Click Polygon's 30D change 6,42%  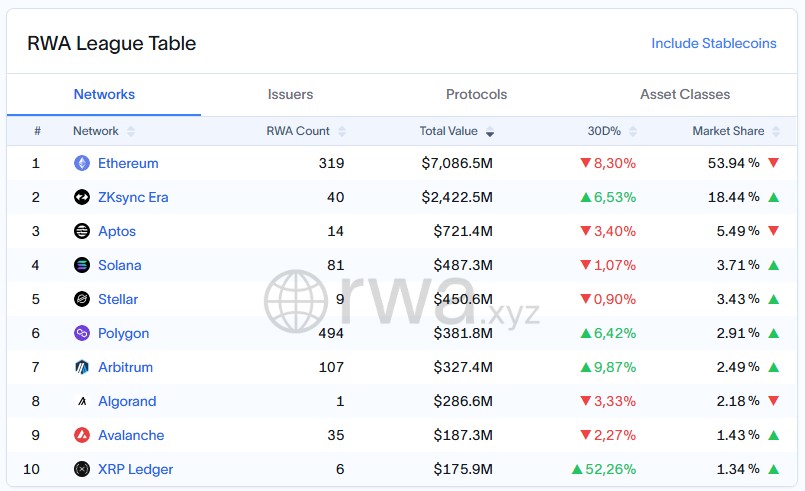pyautogui.click(x=608, y=333)
